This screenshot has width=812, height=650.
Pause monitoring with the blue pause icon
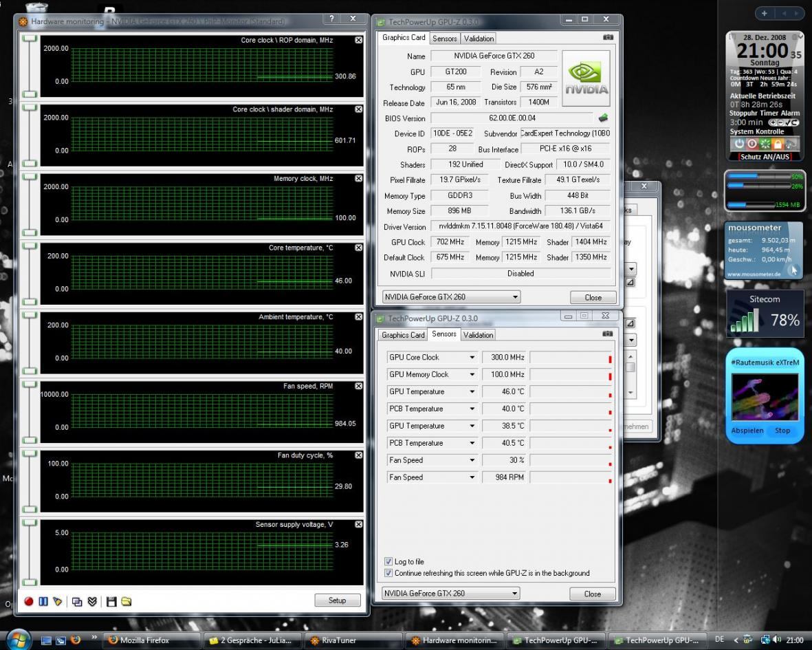pos(43,601)
